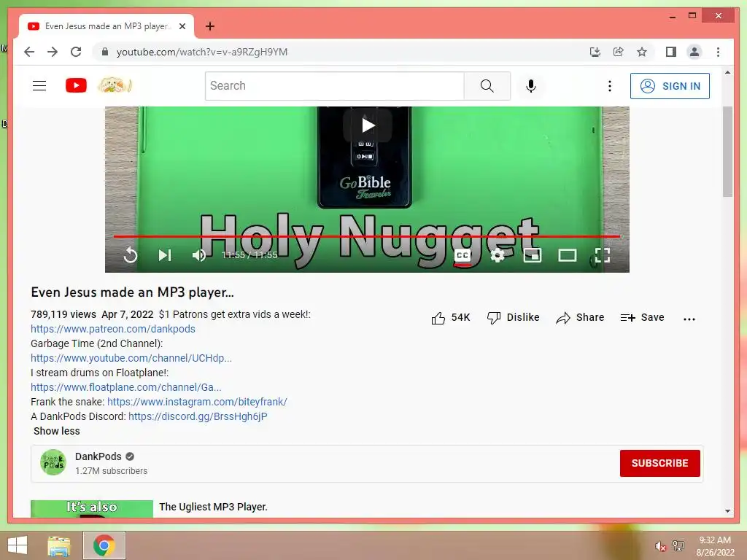This screenshot has width=747, height=560.
Task: Open YouTube settings three-dot menu
Action: point(609,86)
